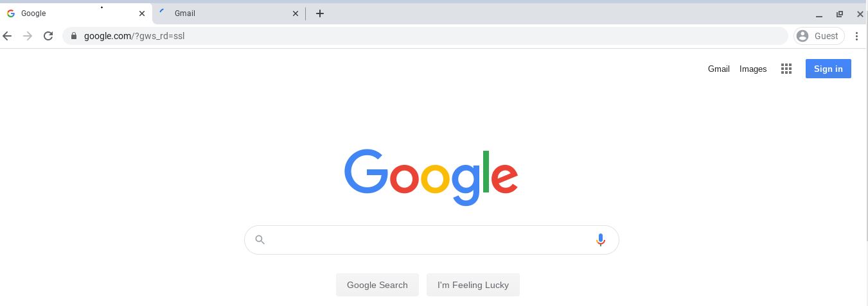The width and height of the screenshot is (868, 306).
Task: Reload the current page
Action: point(48,36)
